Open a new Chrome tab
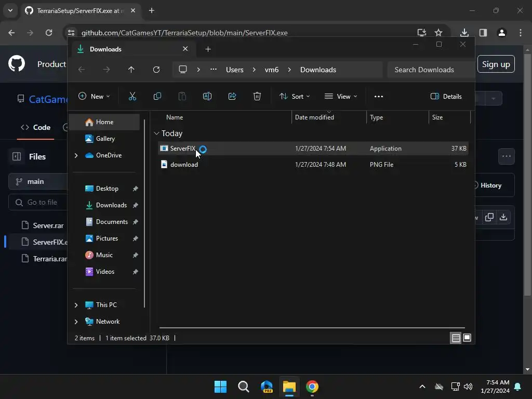The width and height of the screenshot is (532, 399). pyautogui.click(x=152, y=10)
